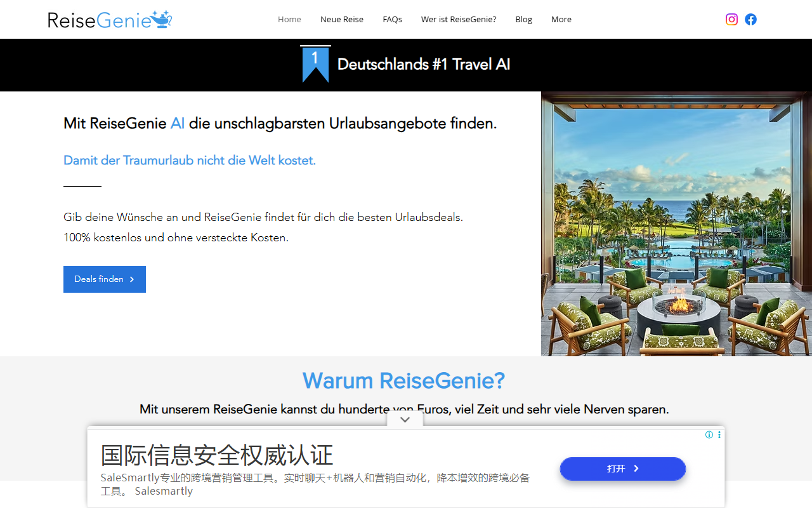This screenshot has width=812, height=508.
Task: Click 'Damit der Traumurlaub nicht die Welt kostet.'
Action: click(x=190, y=161)
